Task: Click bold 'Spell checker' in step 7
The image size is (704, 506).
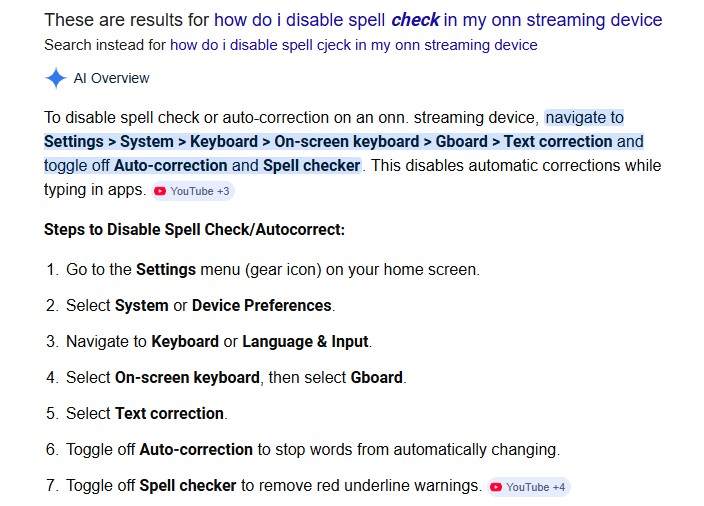Action: [x=188, y=485]
